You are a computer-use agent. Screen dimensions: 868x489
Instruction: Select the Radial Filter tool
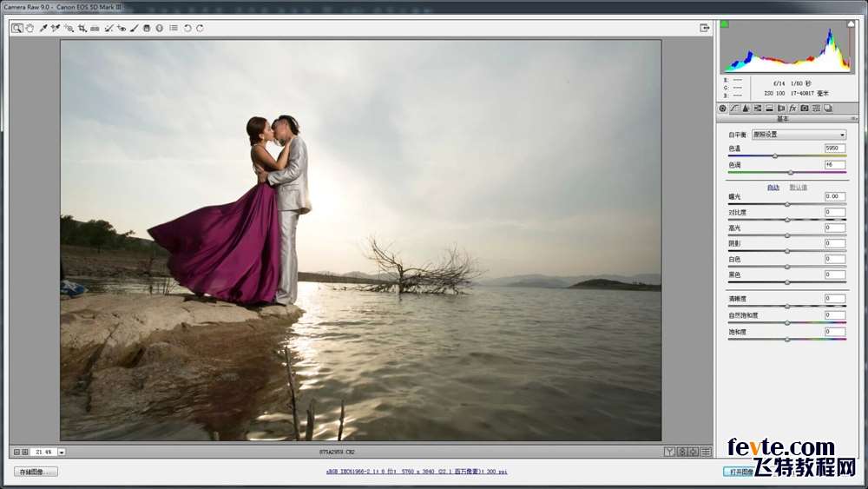click(160, 28)
